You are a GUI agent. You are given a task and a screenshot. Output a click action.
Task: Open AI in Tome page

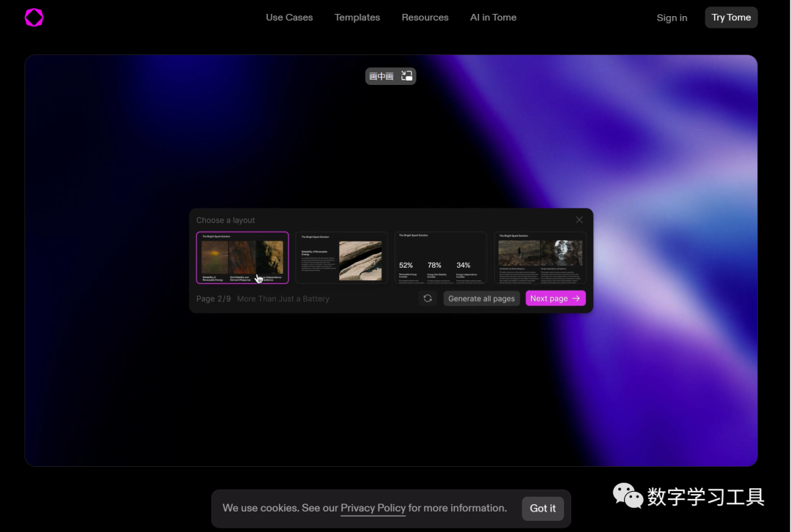(x=493, y=18)
